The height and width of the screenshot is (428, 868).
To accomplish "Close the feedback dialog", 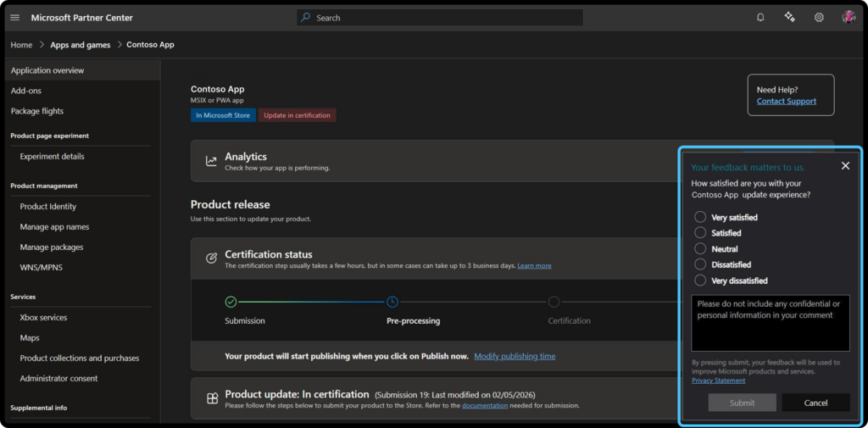I will click(x=845, y=165).
